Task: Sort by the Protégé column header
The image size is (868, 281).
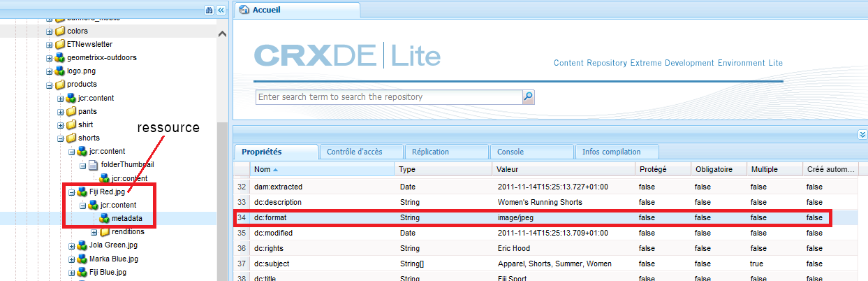Action: pyautogui.click(x=663, y=169)
